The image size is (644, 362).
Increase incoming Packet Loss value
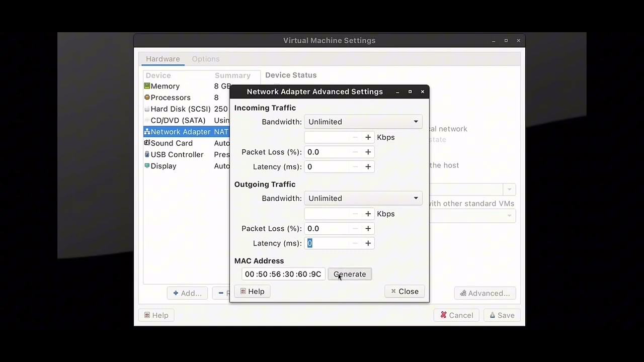click(368, 152)
